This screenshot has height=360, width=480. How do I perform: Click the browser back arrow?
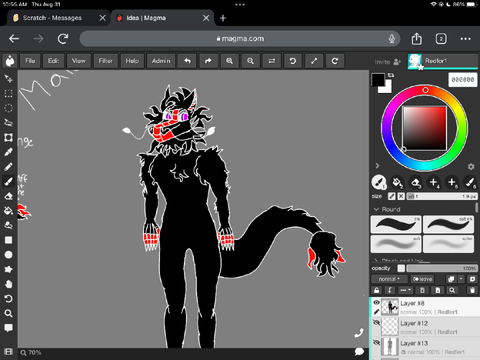pyautogui.click(x=14, y=39)
